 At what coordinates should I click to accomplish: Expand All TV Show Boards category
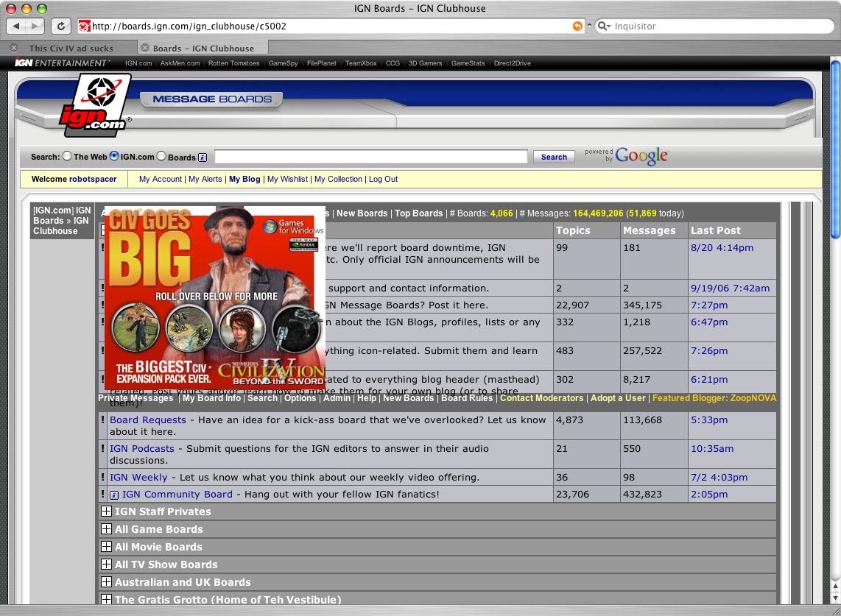(x=106, y=564)
